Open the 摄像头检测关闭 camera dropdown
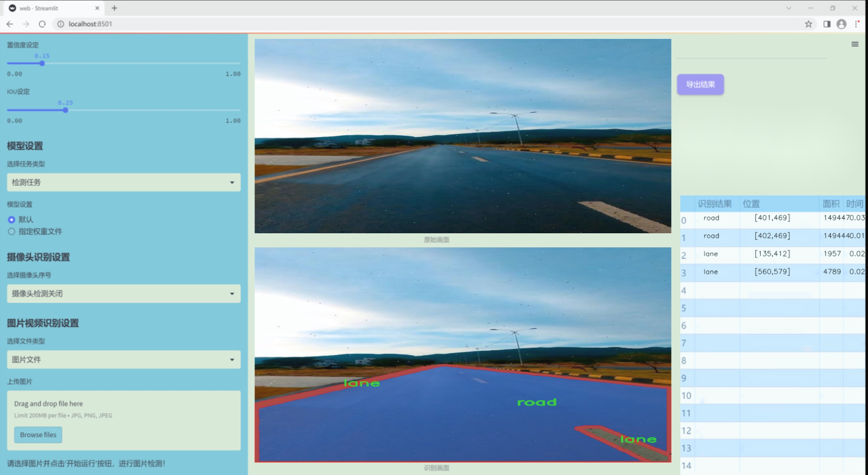Screen dimensions: 868x475 pos(124,294)
